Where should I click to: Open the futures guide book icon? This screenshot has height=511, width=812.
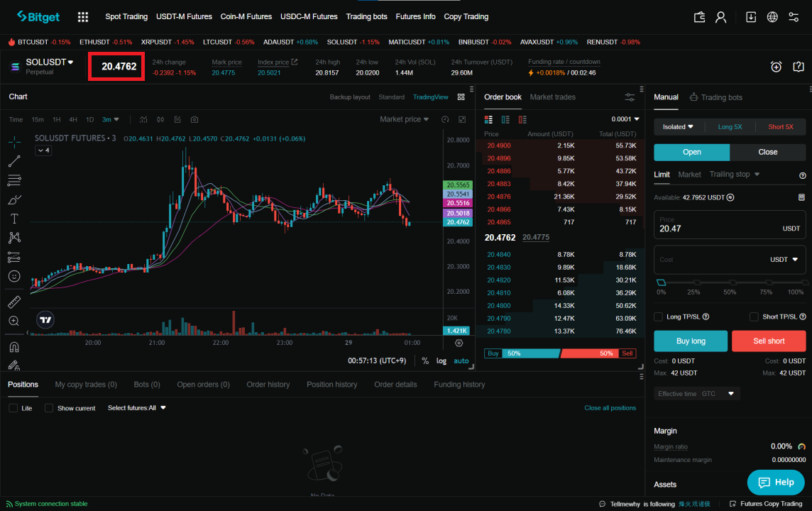tap(798, 67)
